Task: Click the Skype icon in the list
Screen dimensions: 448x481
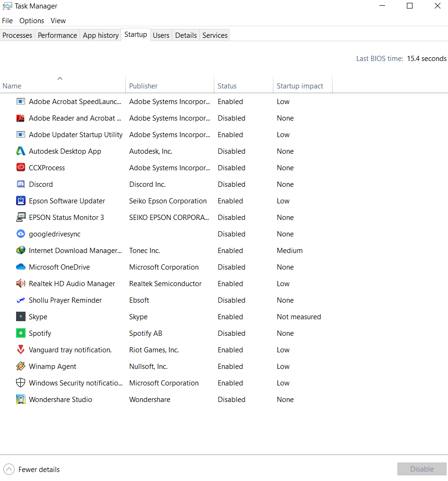Action: point(20,317)
